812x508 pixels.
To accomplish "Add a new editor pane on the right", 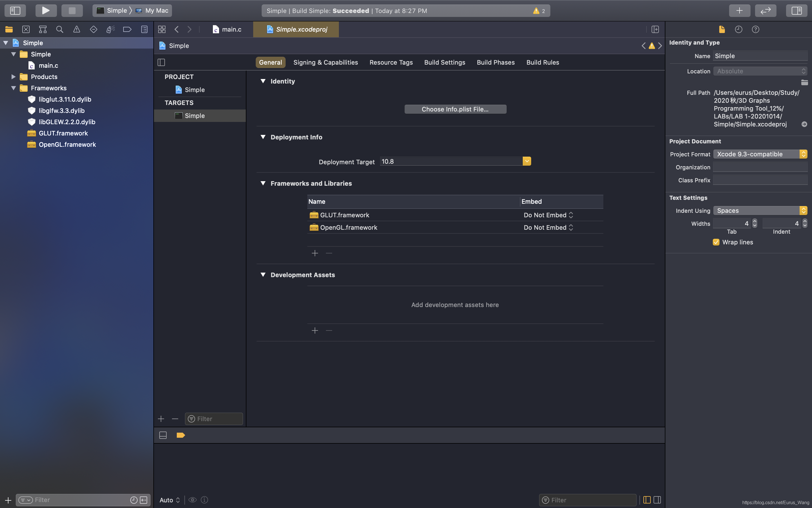I will pyautogui.click(x=655, y=29).
